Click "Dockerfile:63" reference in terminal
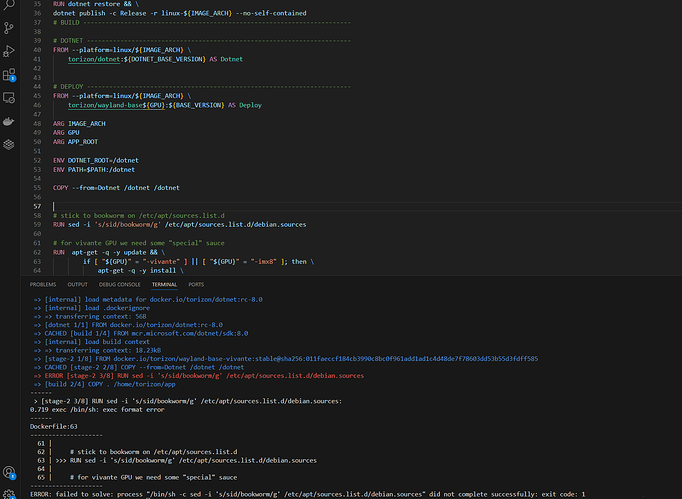 point(53,427)
